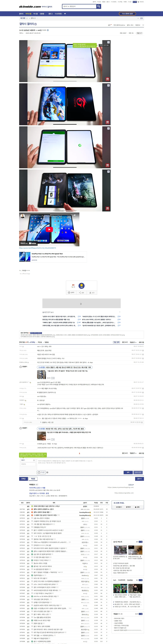Viewport: 163px width, 644px height.
Task: Select 등록순 comment sort option
Action: click(32, 342)
